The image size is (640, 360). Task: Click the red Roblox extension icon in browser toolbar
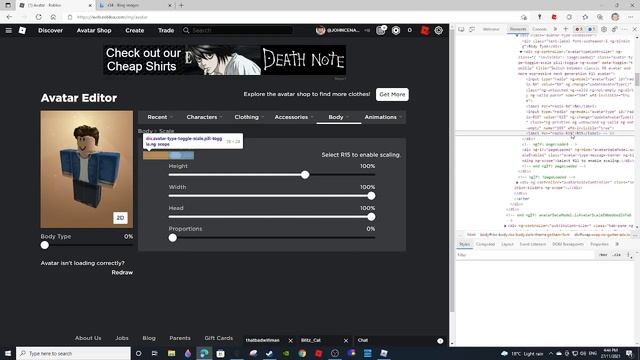(554, 17)
